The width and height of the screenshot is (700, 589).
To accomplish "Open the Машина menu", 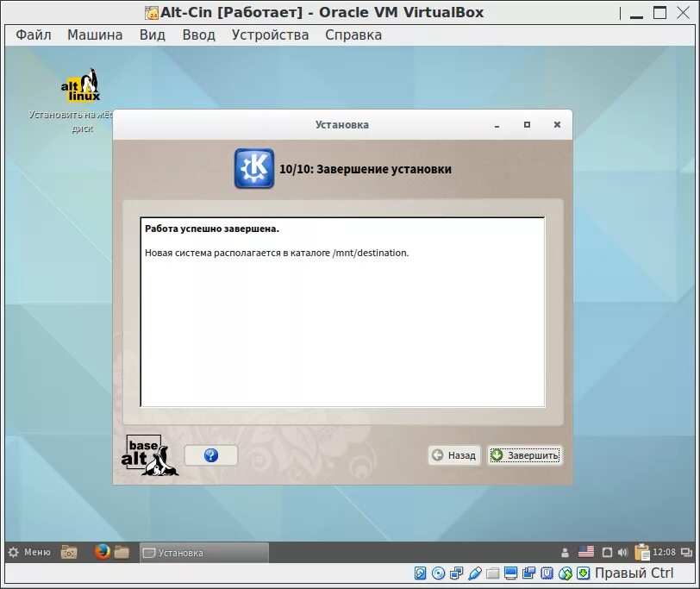I will tap(95, 34).
